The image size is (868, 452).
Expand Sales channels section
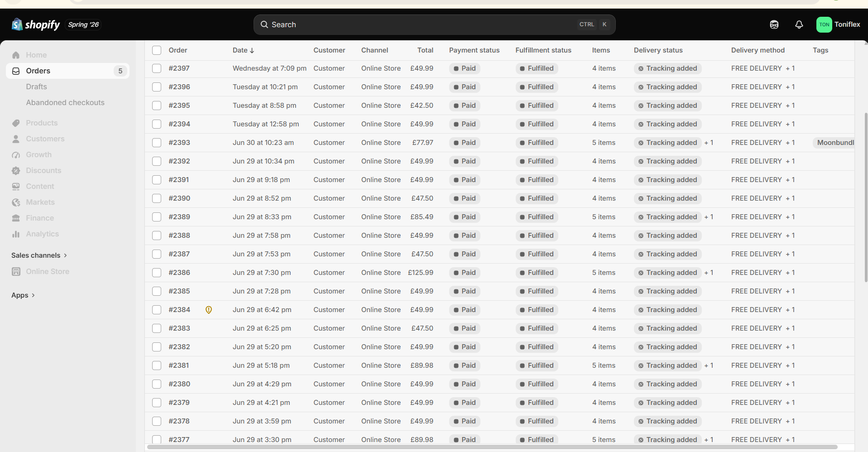pyautogui.click(x=39, y=255)
